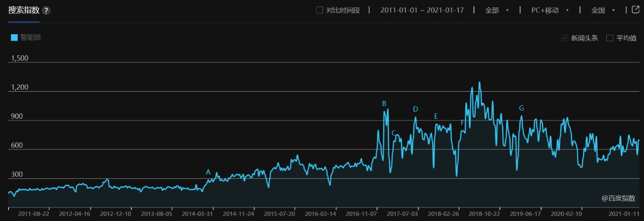Expand the 全部 time range dropdown
Image resolution: width=644 pixels, height=221 pixels.
click(x=497, y=10)
